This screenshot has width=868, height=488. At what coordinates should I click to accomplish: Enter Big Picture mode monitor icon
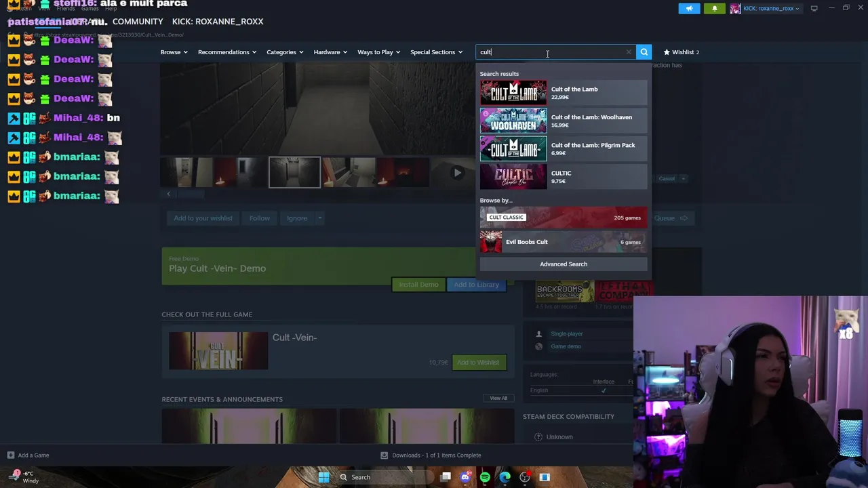pos(814,8)
